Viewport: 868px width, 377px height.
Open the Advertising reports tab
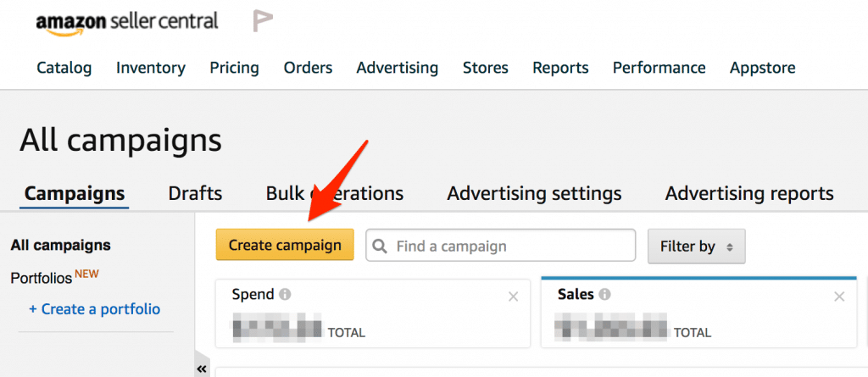[x=749, y=193]
